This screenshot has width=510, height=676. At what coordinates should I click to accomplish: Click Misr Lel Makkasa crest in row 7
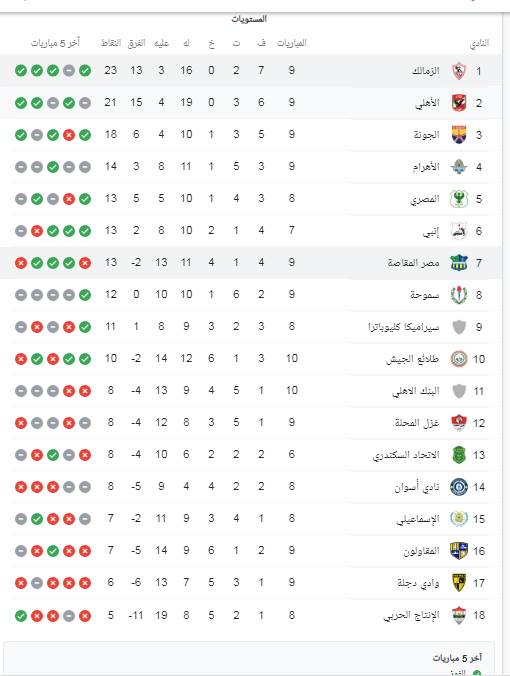459,263
